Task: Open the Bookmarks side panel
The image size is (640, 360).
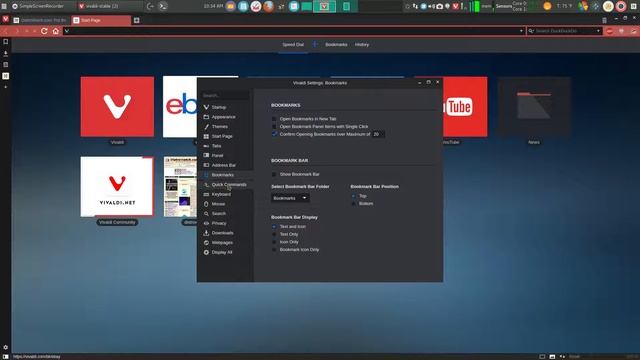Action: coord(6,42)
